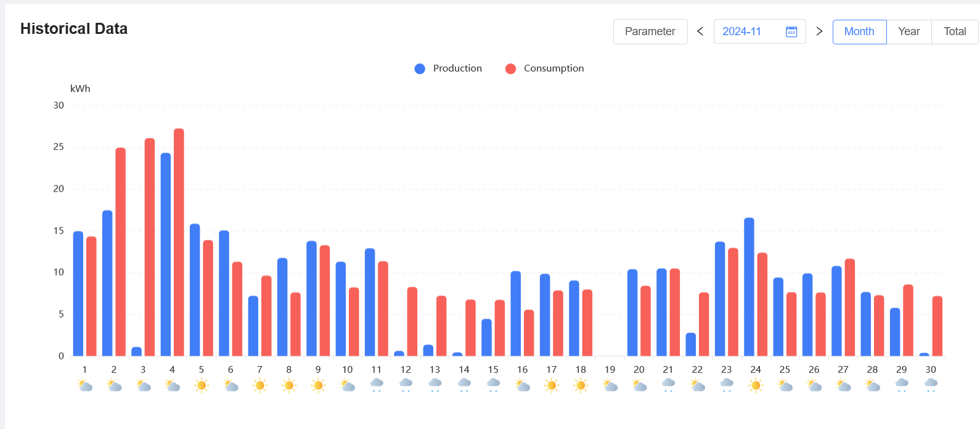Click the partly cloudy icon under day 19
This screenshot has width=980, height=429.
tap(610, 386)
